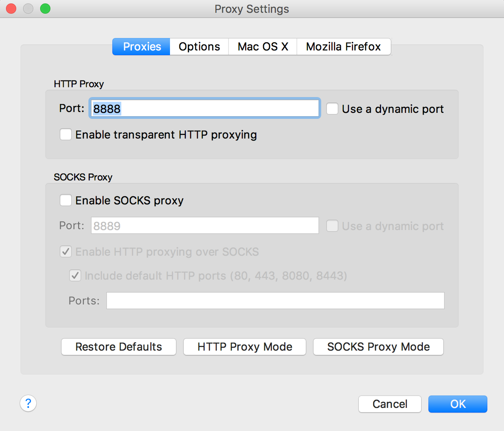Click the SOCKS port field showing 8889
Image resolution: width=504 pixels, height=431 pixels.
click(205, 225)
